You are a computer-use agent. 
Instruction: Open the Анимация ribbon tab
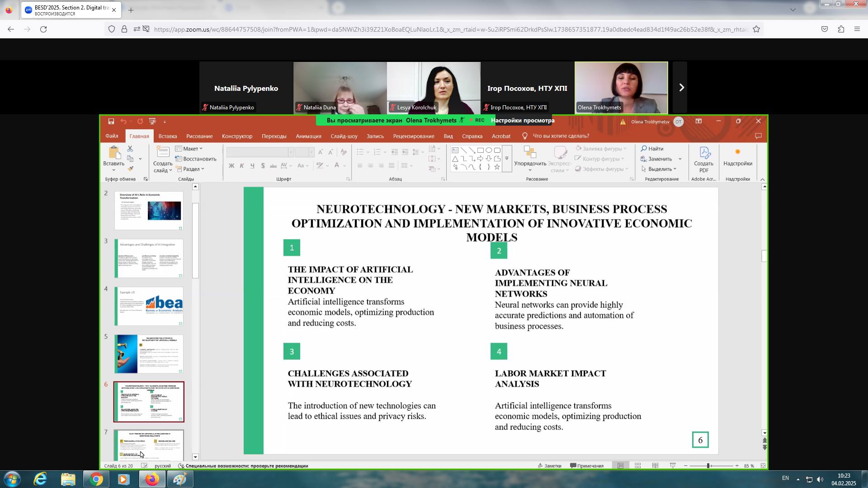[308, 136]
